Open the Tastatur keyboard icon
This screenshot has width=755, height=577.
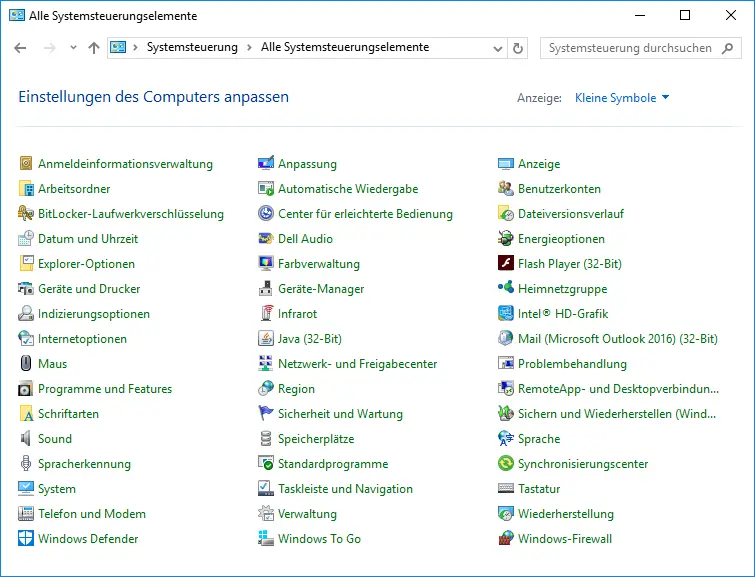tap(506, 489)
